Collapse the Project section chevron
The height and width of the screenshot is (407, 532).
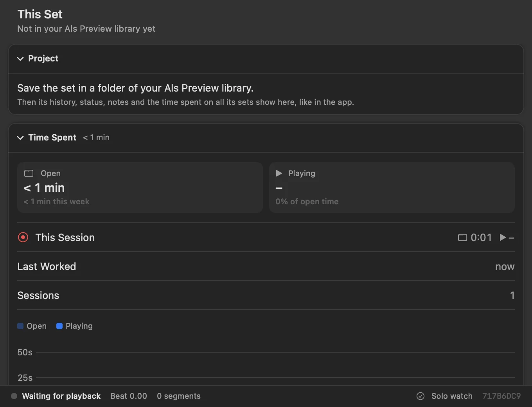(20, 59)
